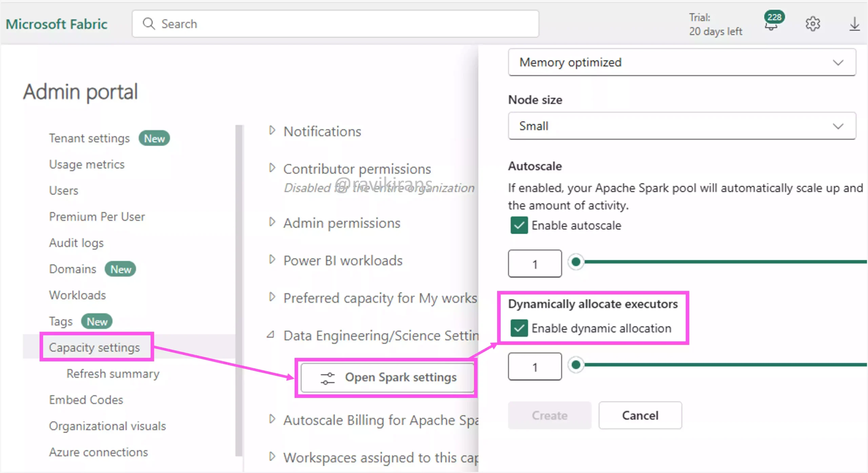Click the Cancel button
Screen dimensions: 868x473
(640, 415)
